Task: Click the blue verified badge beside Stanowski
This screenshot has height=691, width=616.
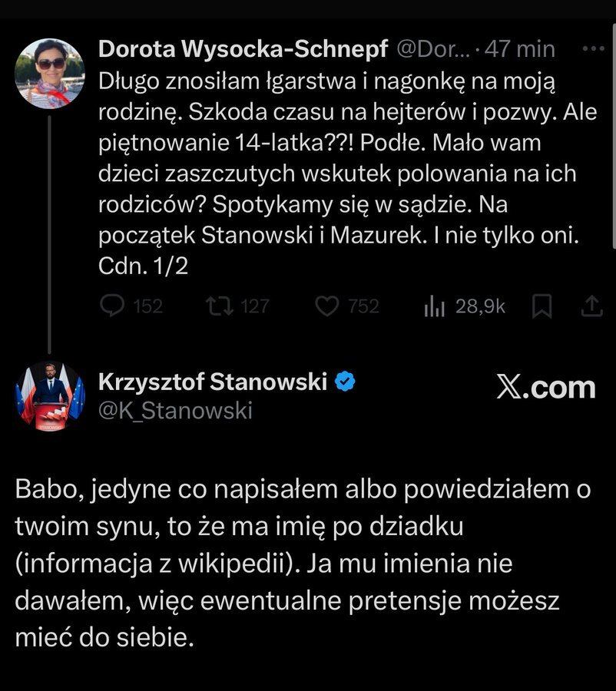Action: 346,381
